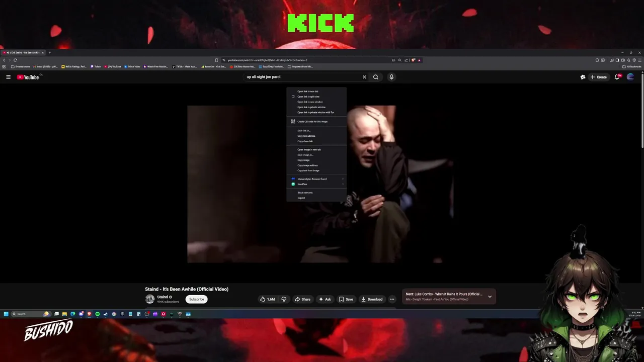
Task: Choose Save image as...
Action: pos(316,155)
